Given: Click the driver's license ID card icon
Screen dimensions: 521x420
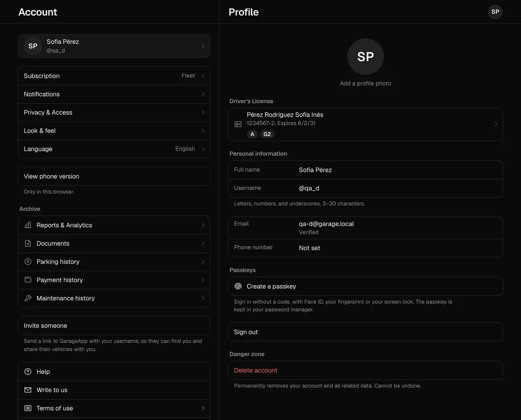Looking at the screenshot, I should (238, 124).
